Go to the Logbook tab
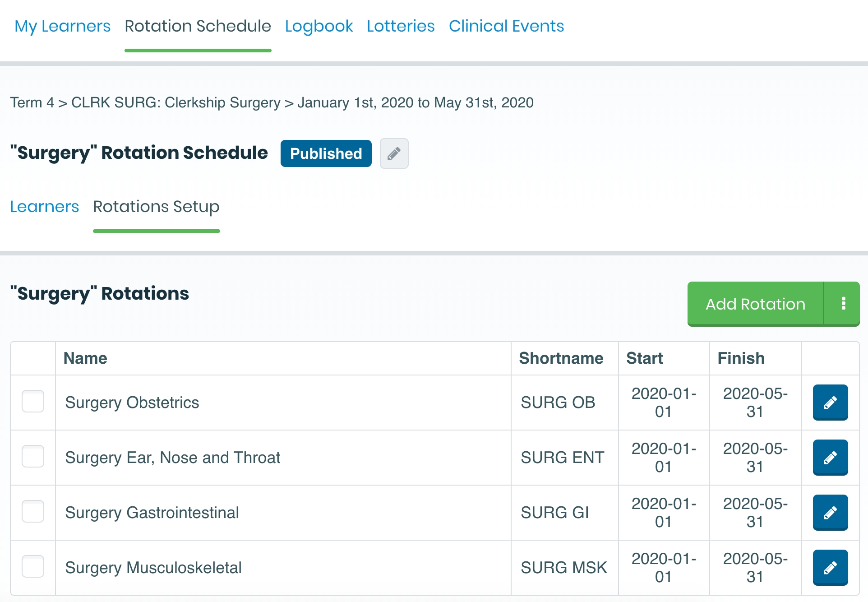 coord(319,26)
